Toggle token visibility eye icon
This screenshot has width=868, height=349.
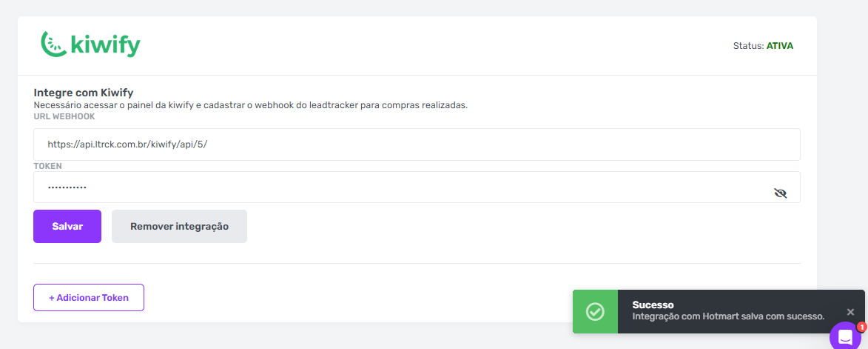781,193
